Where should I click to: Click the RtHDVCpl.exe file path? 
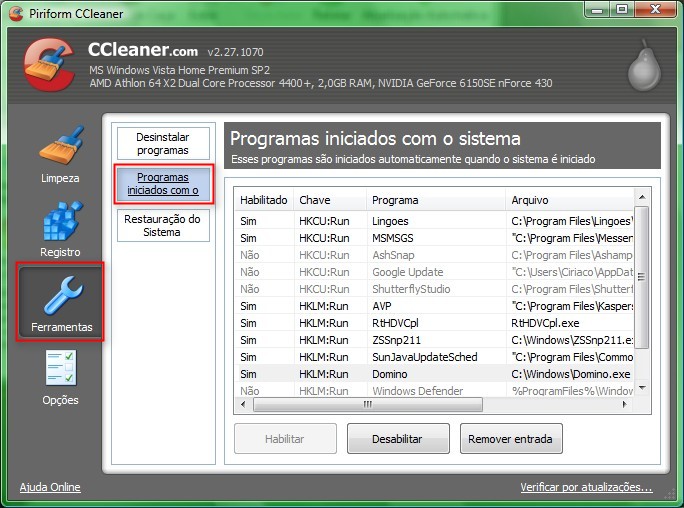[x=545, y=323]
